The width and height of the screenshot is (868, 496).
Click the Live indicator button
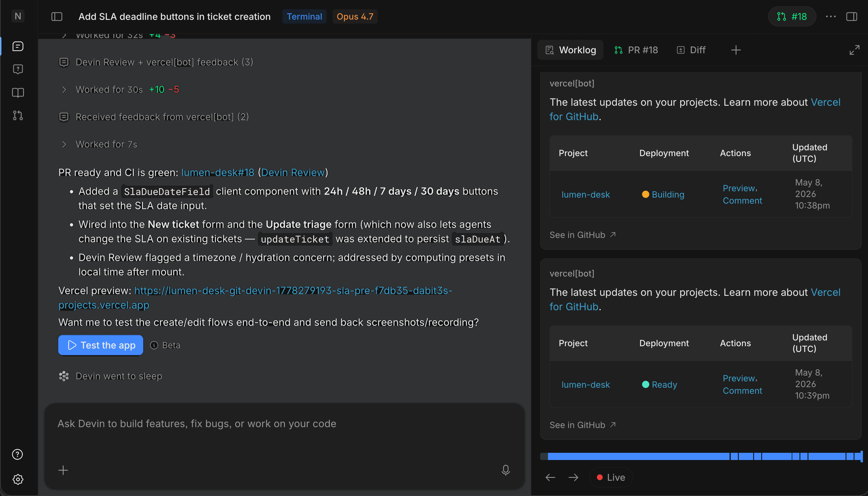coord(611,478)
